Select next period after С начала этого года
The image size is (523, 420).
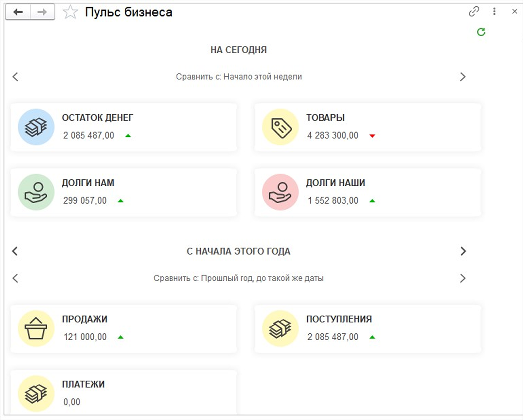[463, 251]
